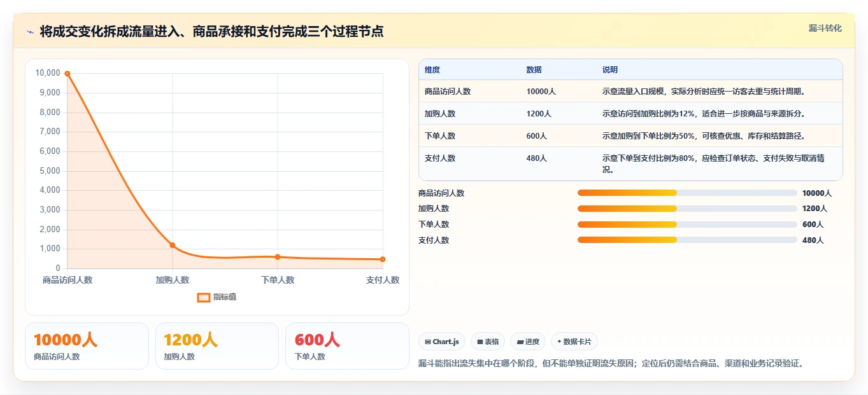Select the 进度 chip
868x395 pixels.
(x=528, y=342)
